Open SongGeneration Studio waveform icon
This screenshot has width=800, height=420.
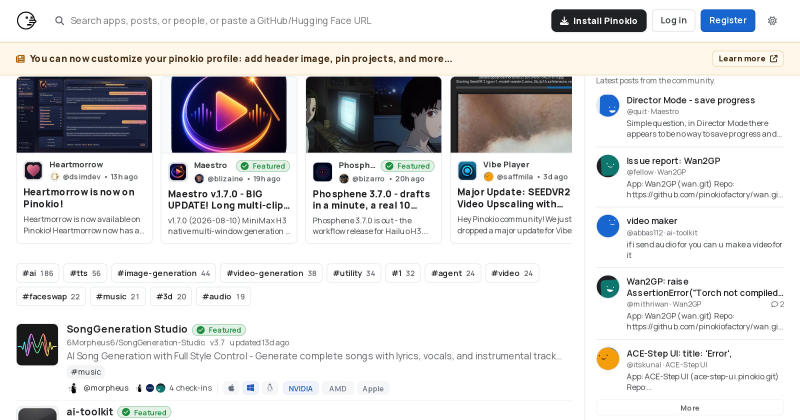[37, 344]
